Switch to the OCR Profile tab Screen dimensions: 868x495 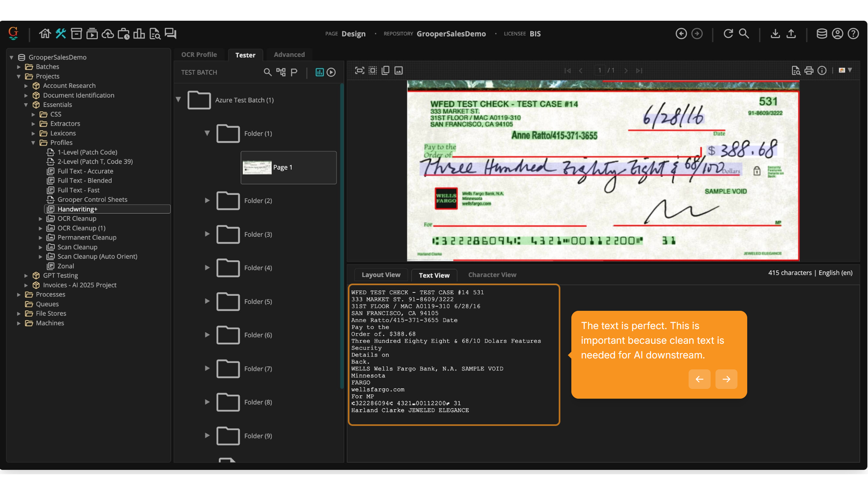click(199, 55)
